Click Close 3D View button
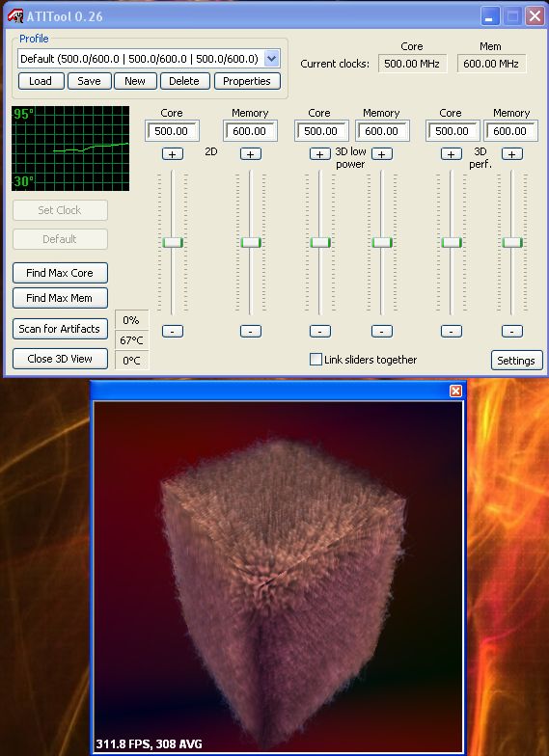 (60, 359)
